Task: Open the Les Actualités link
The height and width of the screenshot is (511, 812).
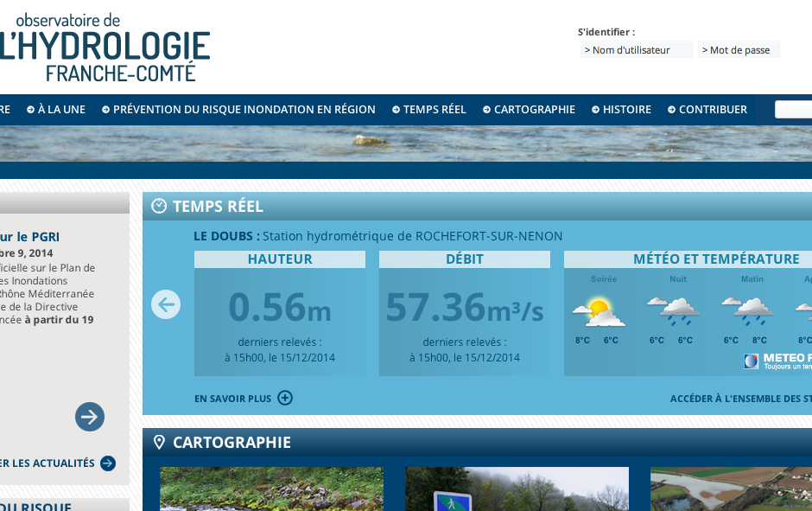Action: tap(48, 463)
